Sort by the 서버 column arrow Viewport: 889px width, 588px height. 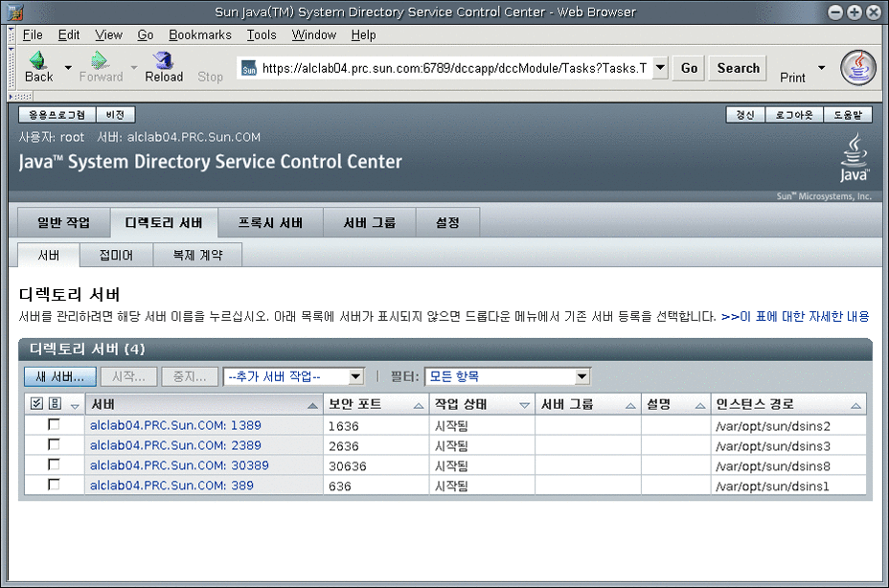[x=312, y=405]
